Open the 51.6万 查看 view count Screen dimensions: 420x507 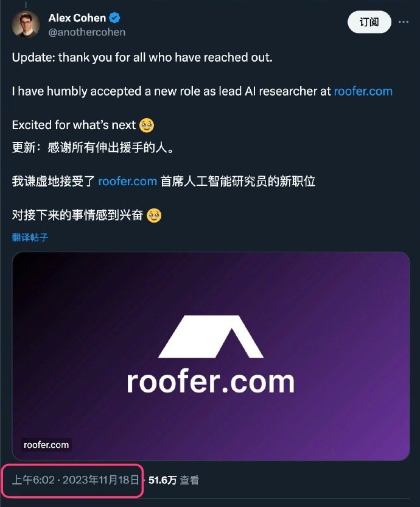173,480
